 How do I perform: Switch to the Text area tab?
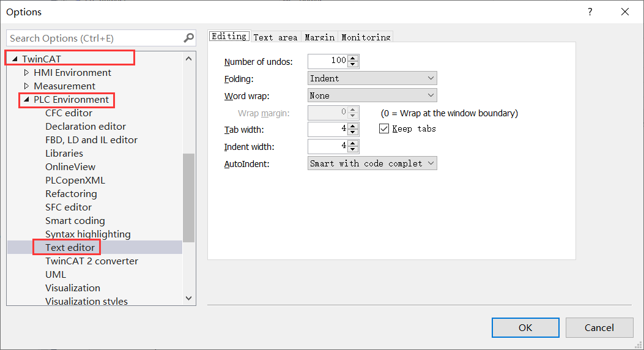(275, 37)
